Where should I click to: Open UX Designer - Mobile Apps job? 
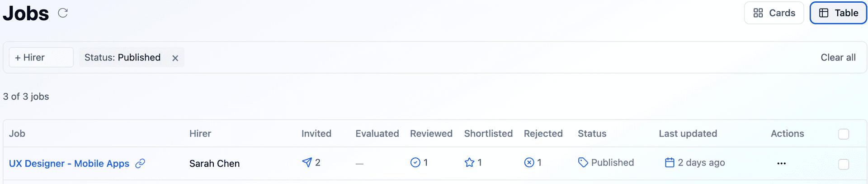tap(69, 163)
